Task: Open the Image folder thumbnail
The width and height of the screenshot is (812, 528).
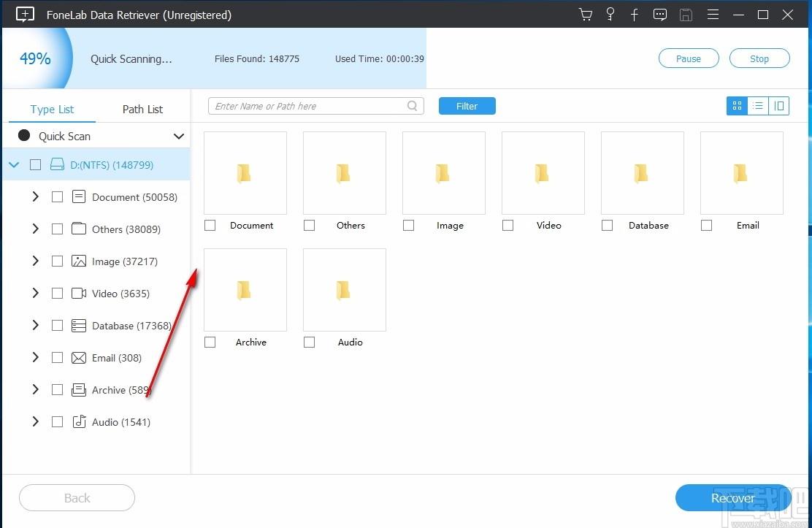Action: (444, 173)
